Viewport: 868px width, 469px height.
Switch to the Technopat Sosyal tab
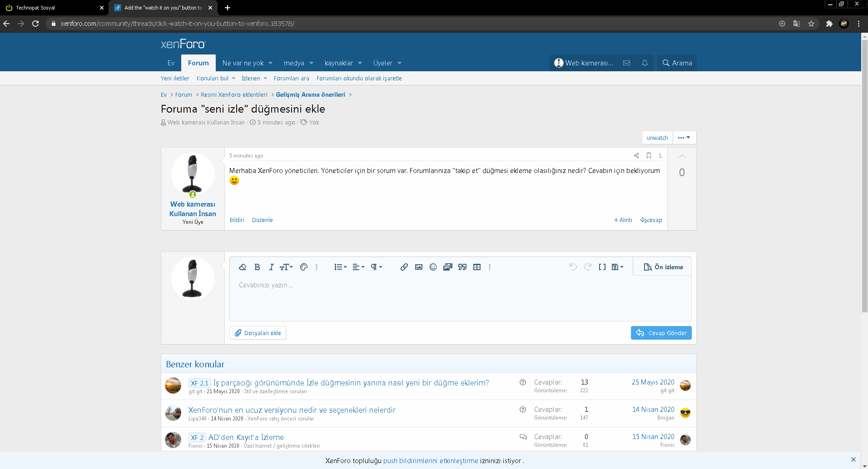[x=55, y=8]
